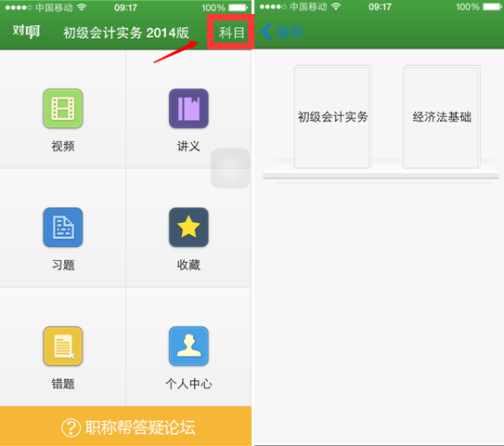Image resolution: width=504 pixels, height=446 pixels.
Task: Tap the 视频 label text
Action: 63,146
